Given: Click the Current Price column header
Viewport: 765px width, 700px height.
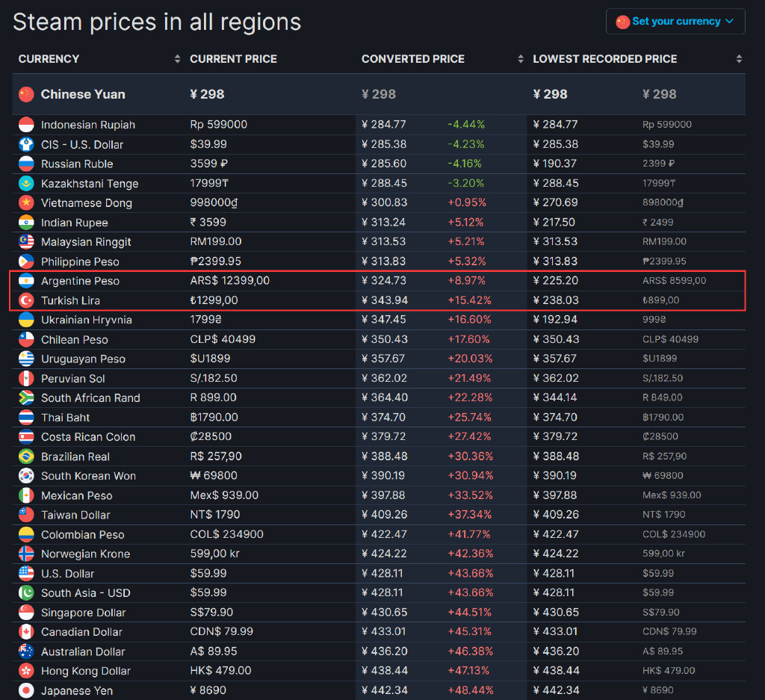Looking at the screenshot, I should pos(233,59).
